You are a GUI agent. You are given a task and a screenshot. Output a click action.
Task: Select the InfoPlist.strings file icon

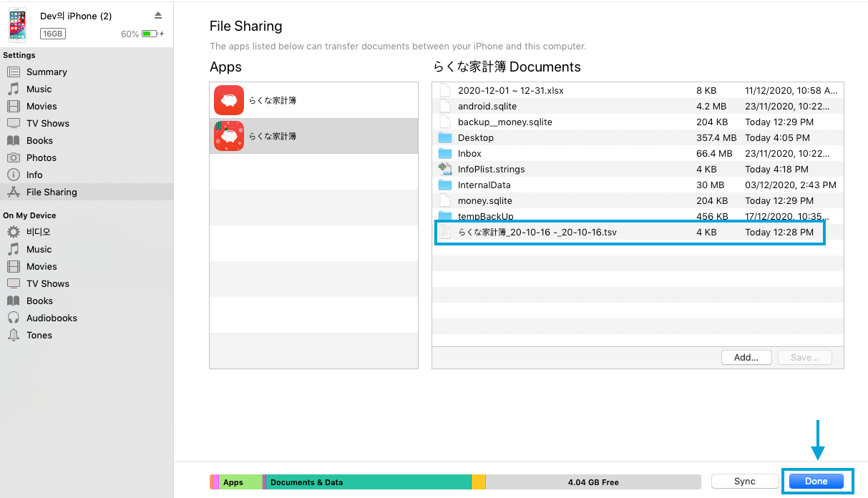[x=445, y=170]
